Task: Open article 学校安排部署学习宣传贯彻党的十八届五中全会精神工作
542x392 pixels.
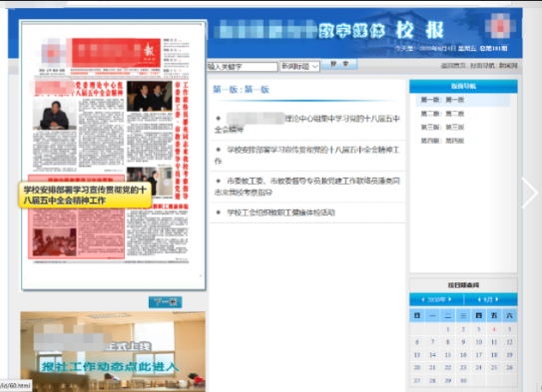Action: click(x=307, y=155)
